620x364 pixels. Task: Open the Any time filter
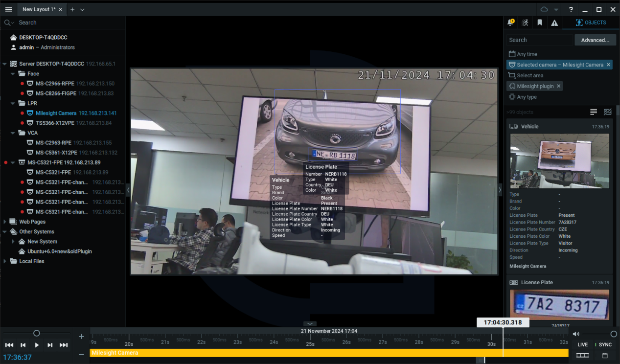(x=523, y=54)
